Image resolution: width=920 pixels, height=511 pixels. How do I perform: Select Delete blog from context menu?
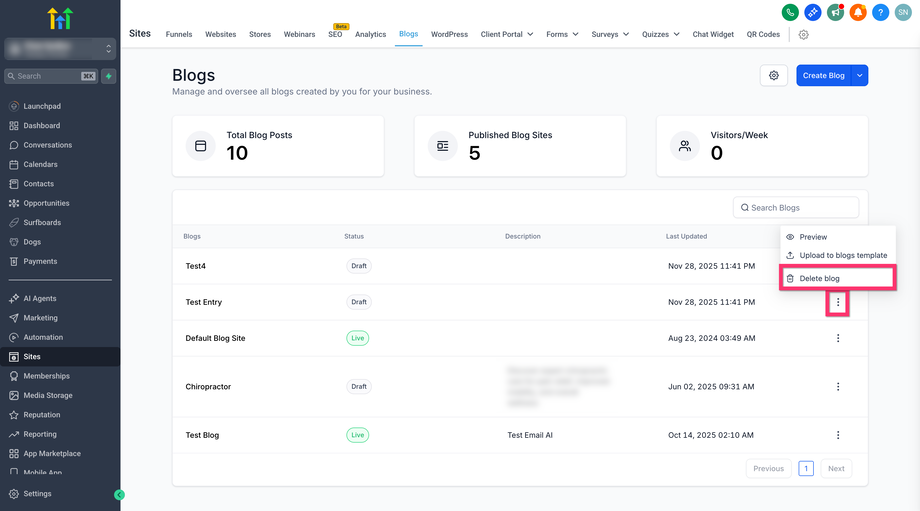coord(819,278)
